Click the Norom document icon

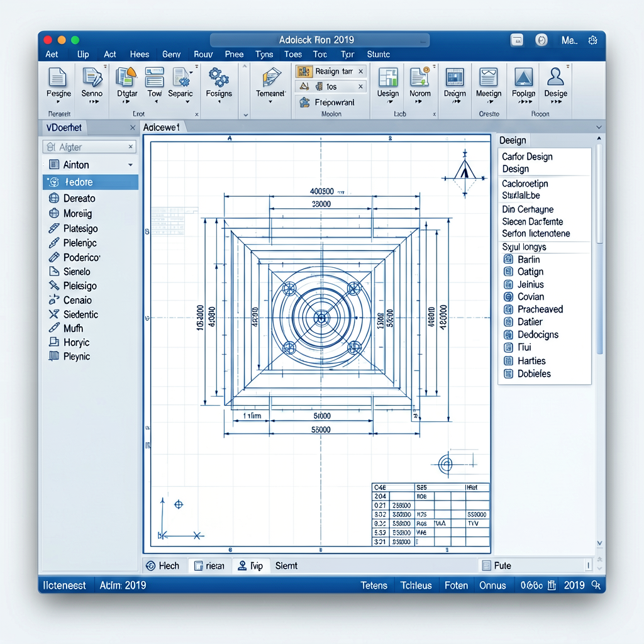click(x=419, y=77)
